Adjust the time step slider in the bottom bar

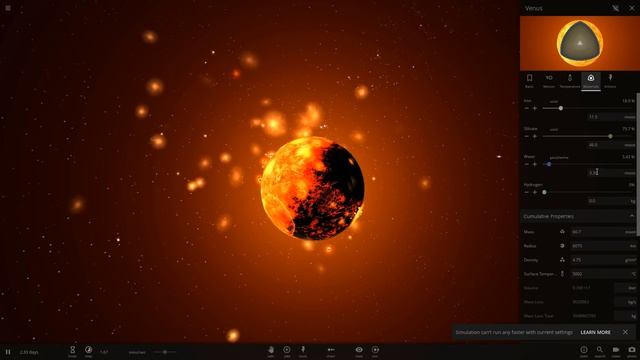point(165,352)
